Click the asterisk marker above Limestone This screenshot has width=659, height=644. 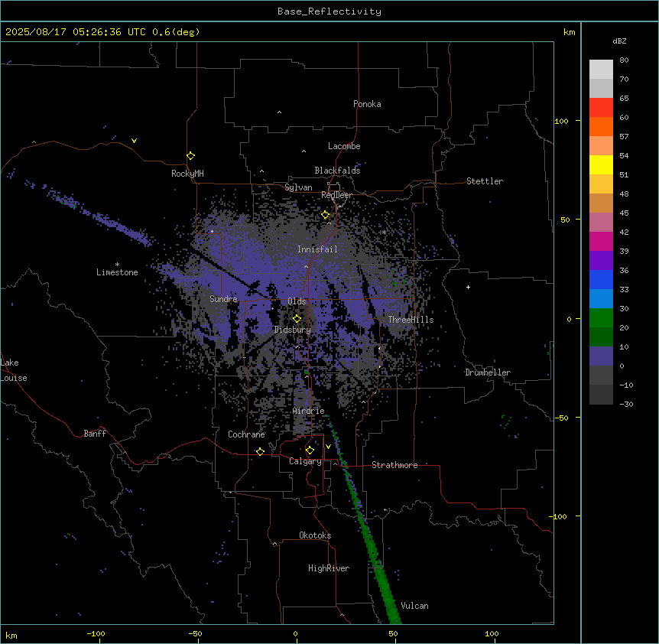pos(117,265)
